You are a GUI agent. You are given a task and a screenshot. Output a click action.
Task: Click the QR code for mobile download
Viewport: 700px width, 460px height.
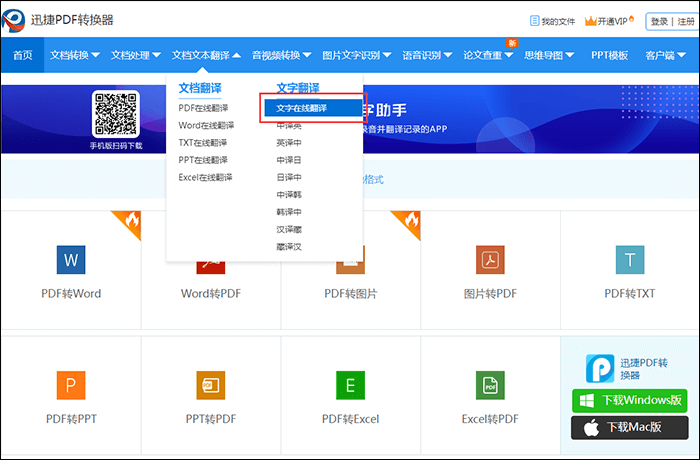tap(116, 114)
